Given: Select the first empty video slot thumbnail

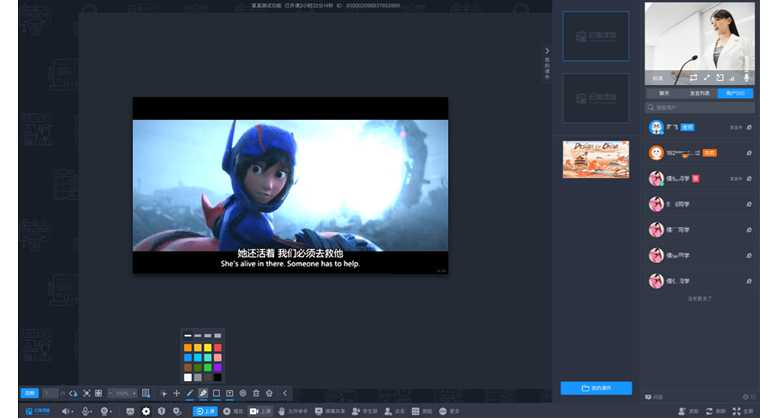Looking at the screenshot, I should point(596,36).
